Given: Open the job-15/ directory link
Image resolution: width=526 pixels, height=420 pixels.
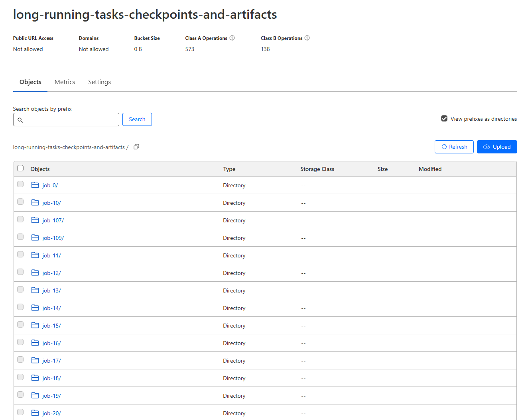Looking at the screenshot, I should [51, 326].
